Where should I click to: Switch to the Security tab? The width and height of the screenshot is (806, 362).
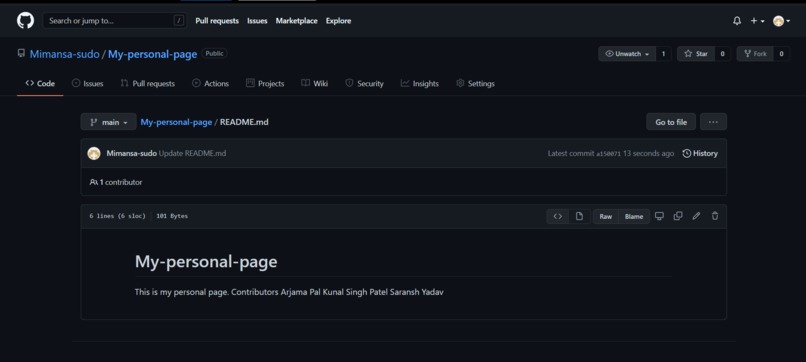(x=364, y=83)
